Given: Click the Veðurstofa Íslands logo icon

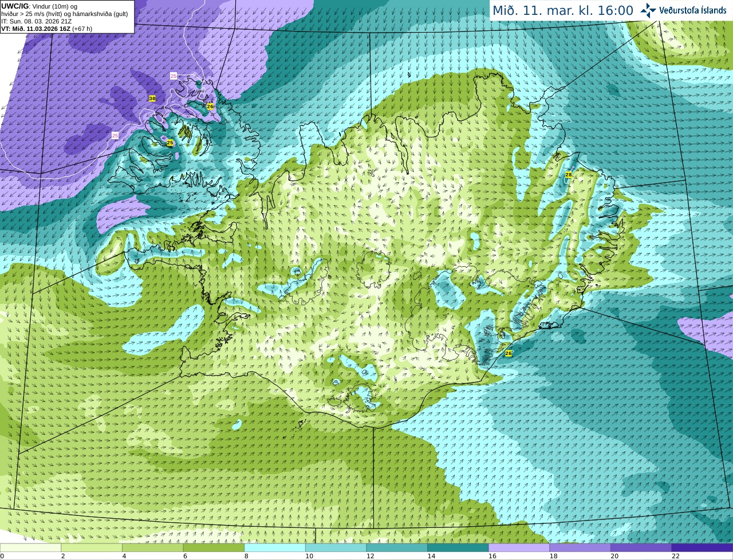Looking at the screenshot, I should point(648,10).
